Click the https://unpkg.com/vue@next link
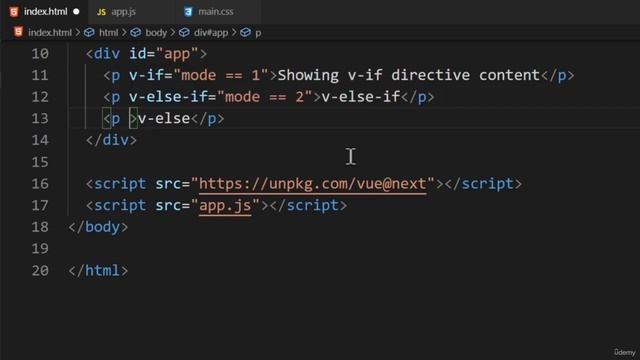Viewport: 640px width, 360px height. pos(313,184)
